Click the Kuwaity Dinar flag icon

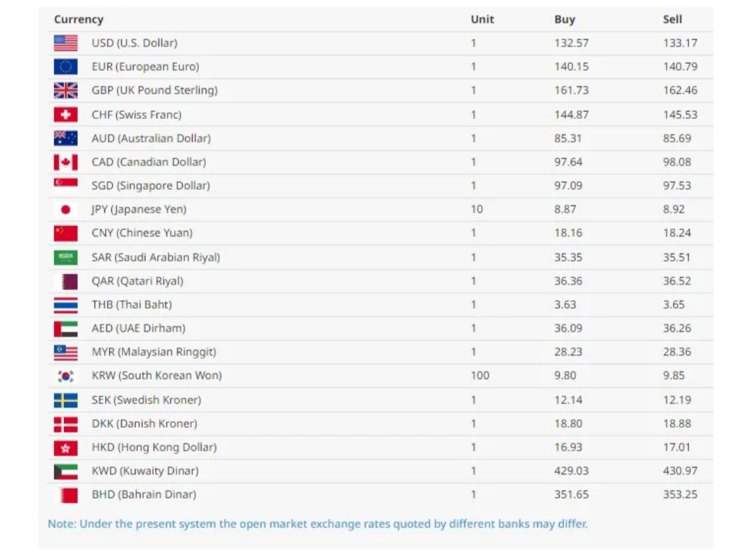[x=65, y=471]
